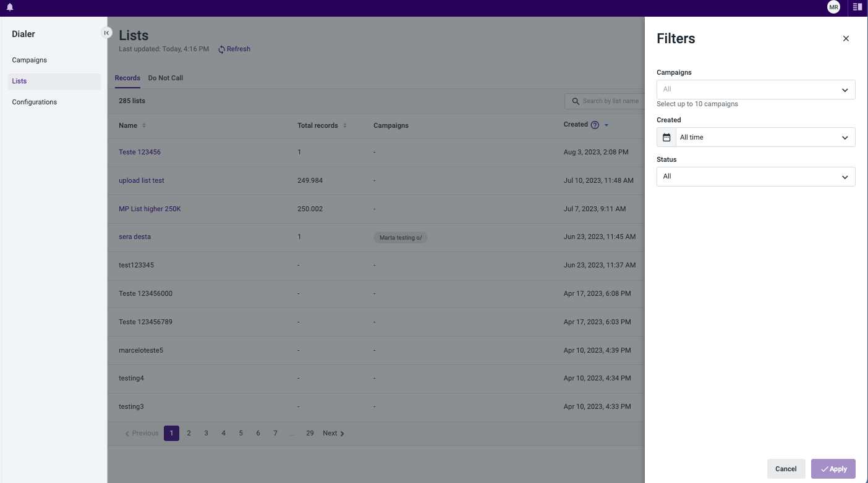Click the Aug 3, 2023, 2:08 PM date
The image size is (868, 483).
coord(596,152)
